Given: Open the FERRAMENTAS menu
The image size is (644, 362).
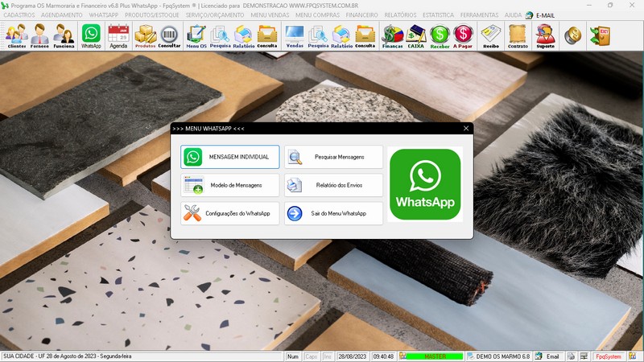Looking at the screenshot, I should [x=479, y=15].
